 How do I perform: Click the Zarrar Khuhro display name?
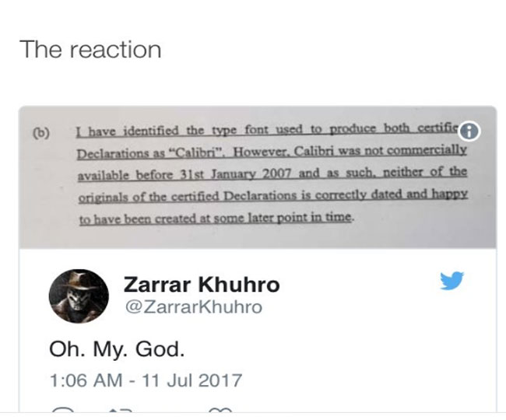click(202, 285)
